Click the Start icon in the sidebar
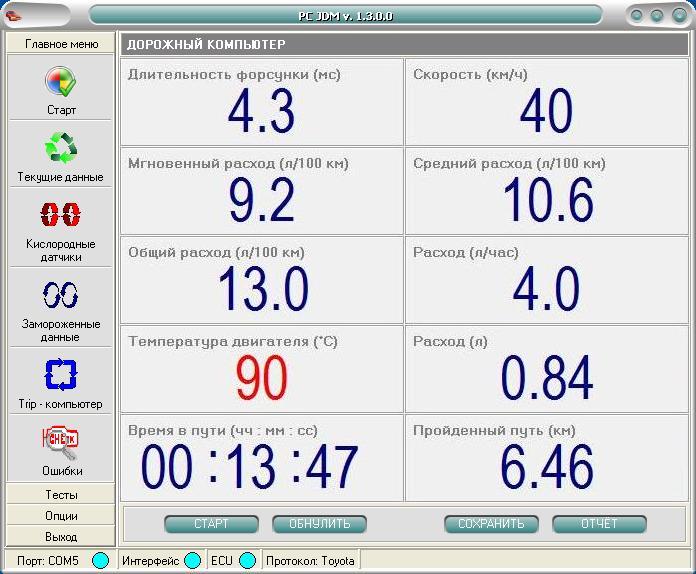Screen dimensions: 696x574 coord(61,83)
